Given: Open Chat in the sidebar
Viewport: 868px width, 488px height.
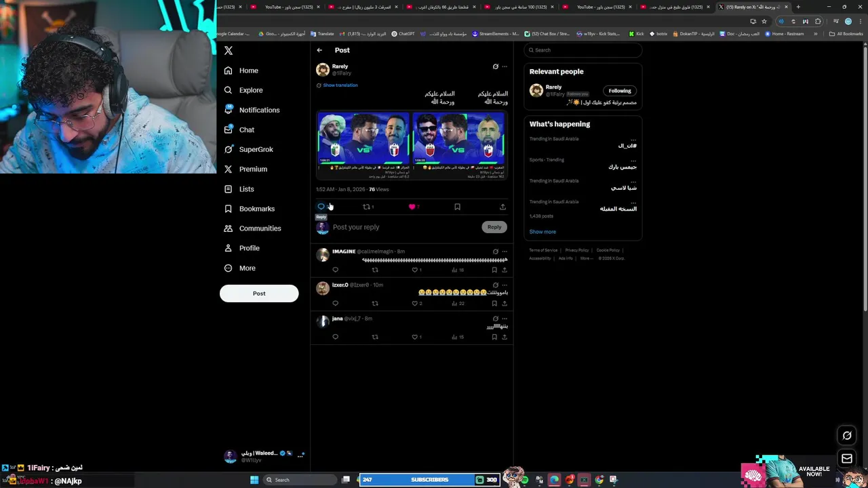Looking at the screenshot, I should [239, 129].
